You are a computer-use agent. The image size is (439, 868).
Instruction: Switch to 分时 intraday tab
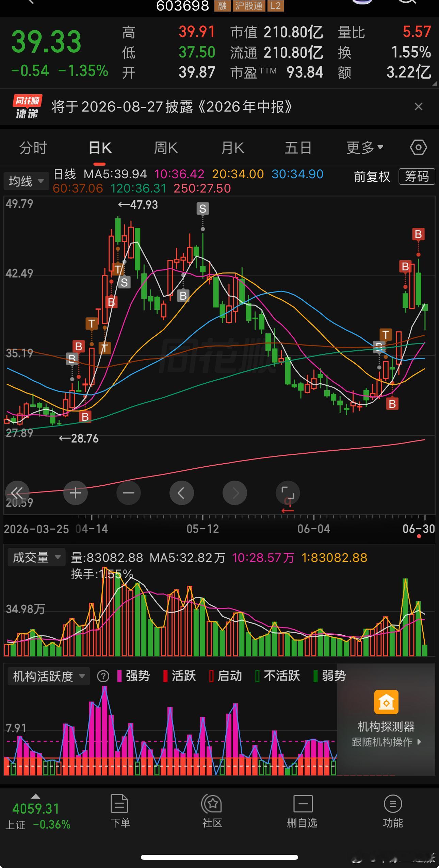33,148
